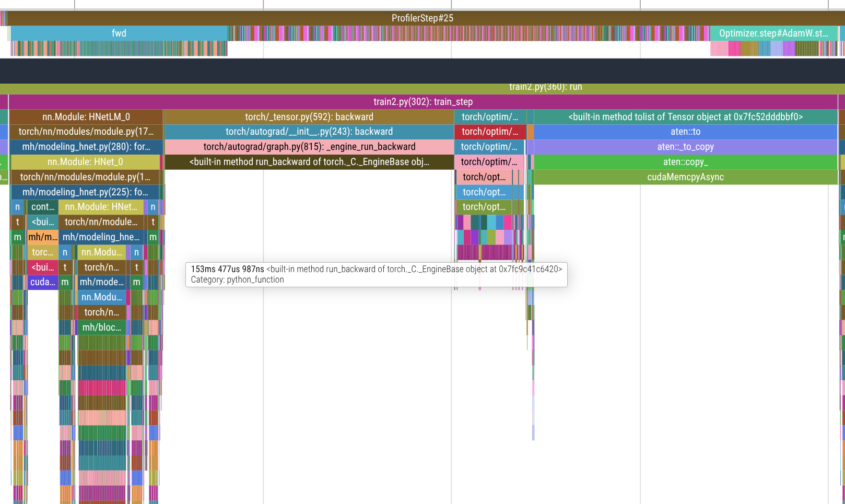Select torch/_tensor.py(592): backward slice
The image size is (845, 504).
309,117
